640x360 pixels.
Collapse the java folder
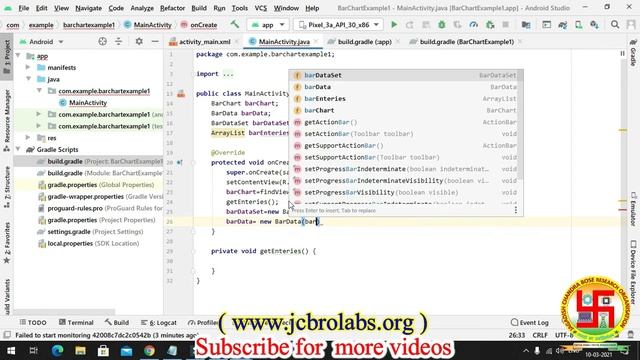click(29, 79)
